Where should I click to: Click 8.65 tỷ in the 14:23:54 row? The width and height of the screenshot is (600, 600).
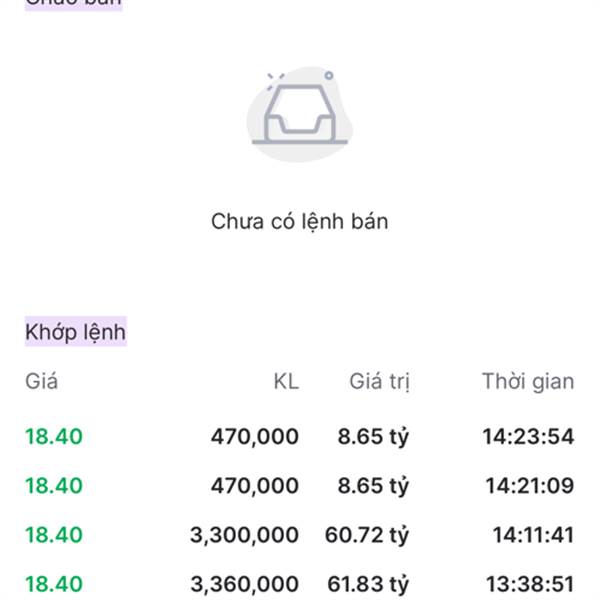(x=372, y=436)
